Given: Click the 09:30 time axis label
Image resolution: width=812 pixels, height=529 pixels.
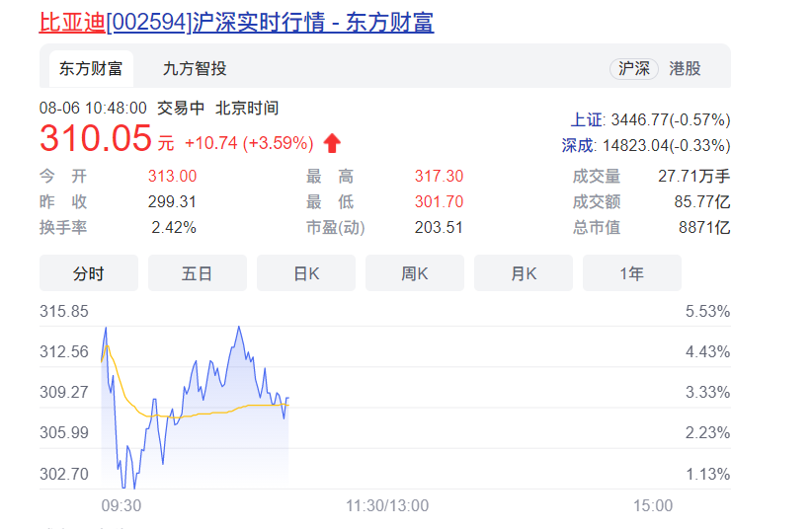Looking at the screenshot, I should pos(121,505).
